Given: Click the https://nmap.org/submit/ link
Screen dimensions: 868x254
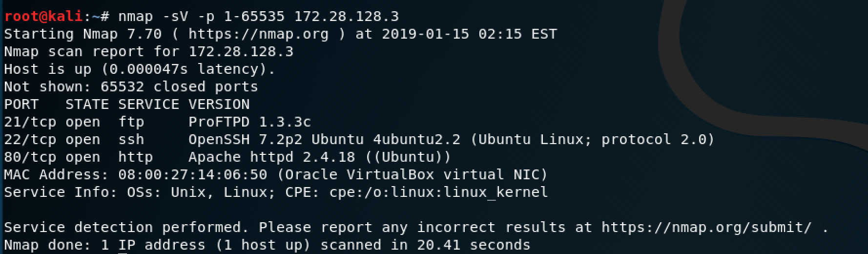Looking at the screenshot, I should point(706,228).
